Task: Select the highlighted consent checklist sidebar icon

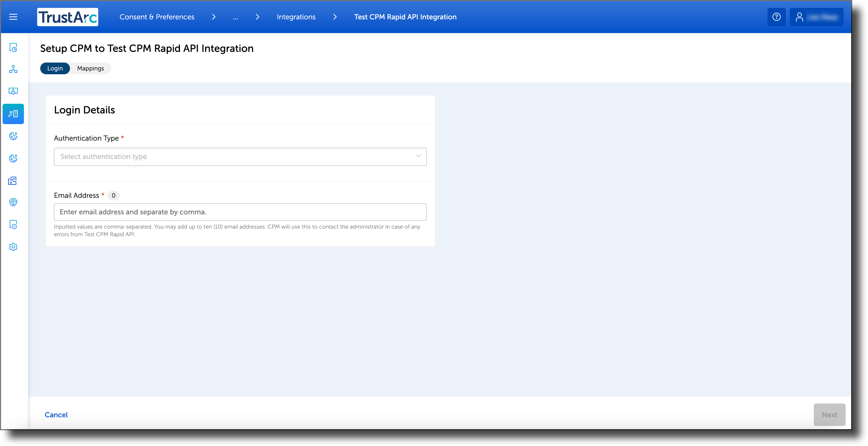Action: tap(13, 114)
